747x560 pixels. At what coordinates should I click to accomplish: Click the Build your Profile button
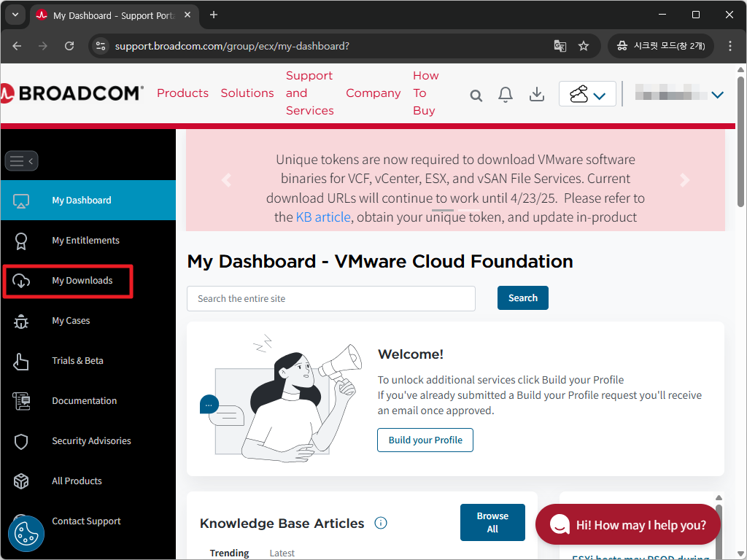pyautogui.click(x=425, y=440)
